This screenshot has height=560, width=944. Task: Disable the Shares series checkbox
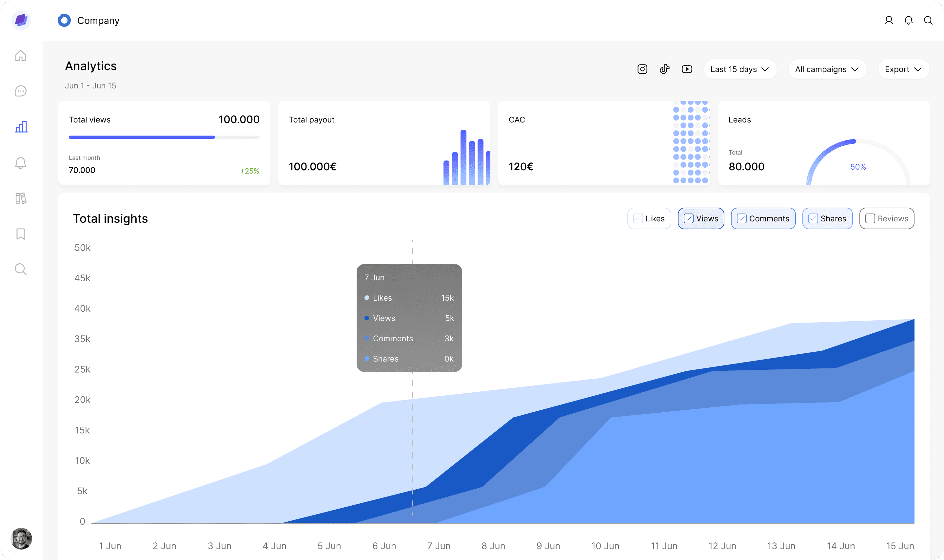click(813, 218)
